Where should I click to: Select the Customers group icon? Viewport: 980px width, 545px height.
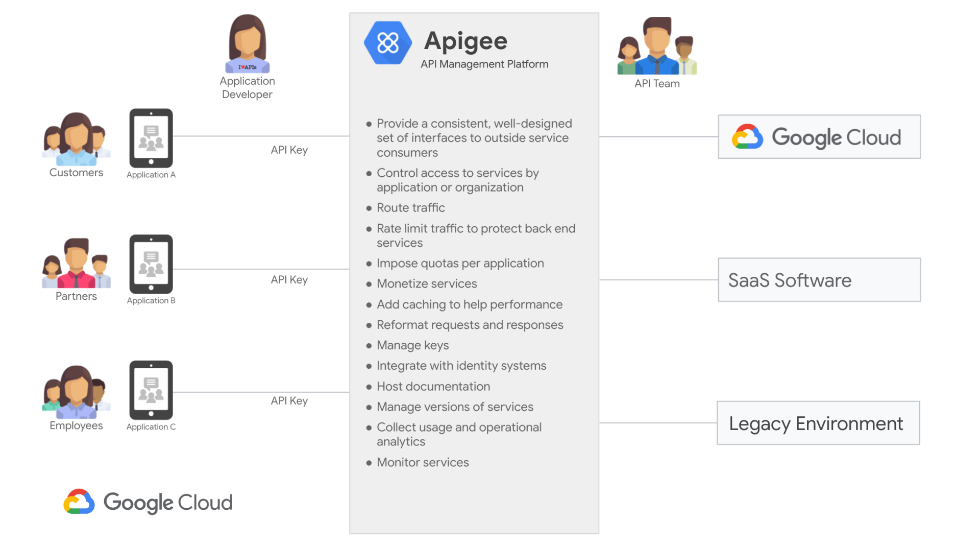point(77,139)
